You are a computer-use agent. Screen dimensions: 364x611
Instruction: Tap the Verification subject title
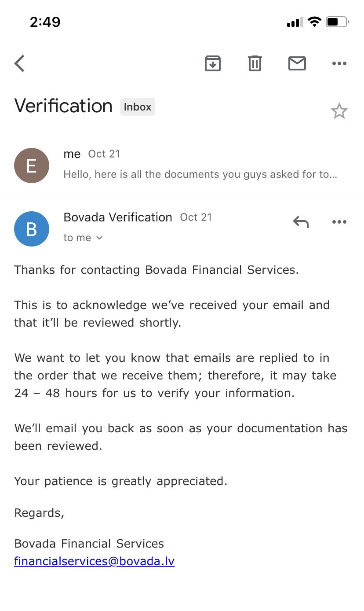(63, 106)
